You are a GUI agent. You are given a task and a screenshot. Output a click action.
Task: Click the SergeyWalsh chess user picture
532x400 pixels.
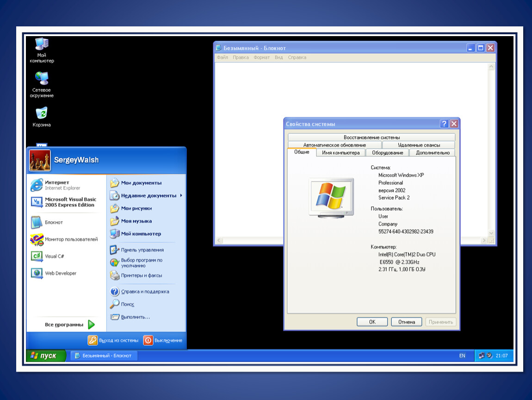click(40, 160)
